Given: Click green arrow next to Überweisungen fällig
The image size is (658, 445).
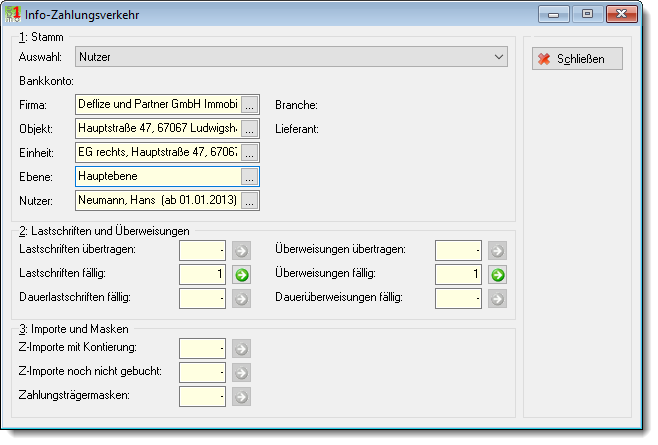Looking at the screenshot, I should point(498,275).
